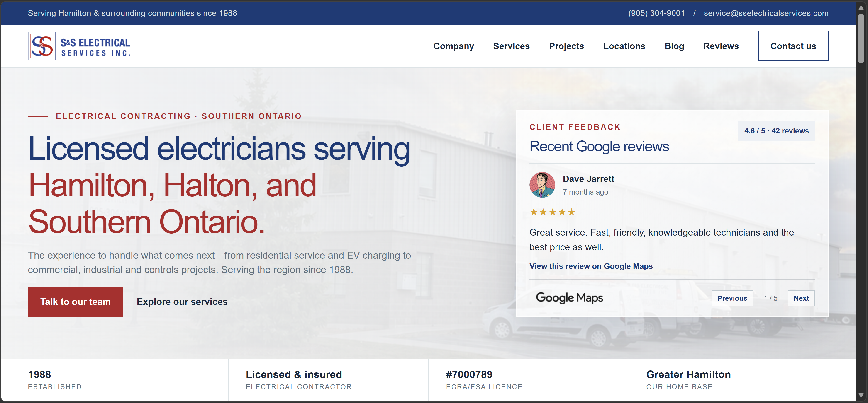Follow the Explore our services link
Screen dimensions: 868x403
pyautogui.click(x=182, y=302)
